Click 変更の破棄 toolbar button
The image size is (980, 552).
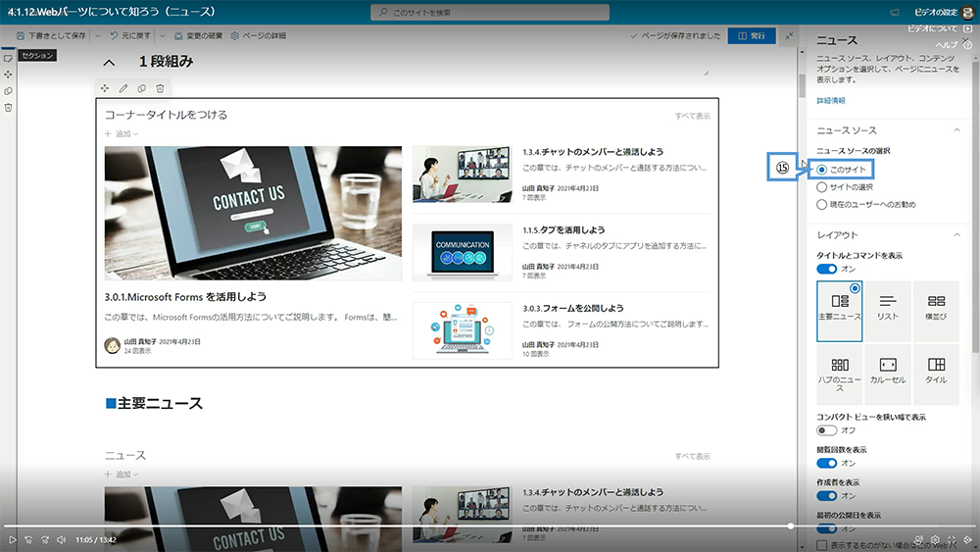[x=198, y=35]
